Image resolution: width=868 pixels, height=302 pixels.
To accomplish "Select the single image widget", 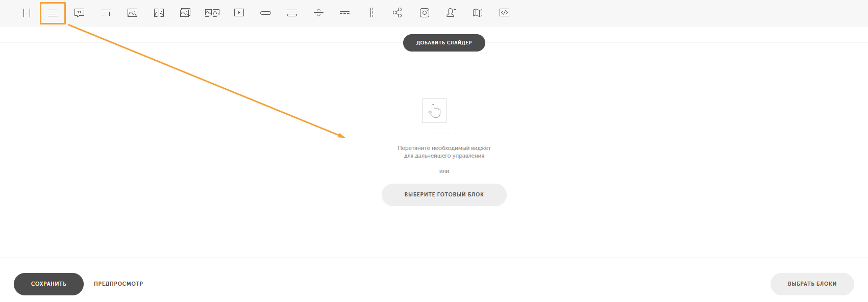I will point(133,13).
